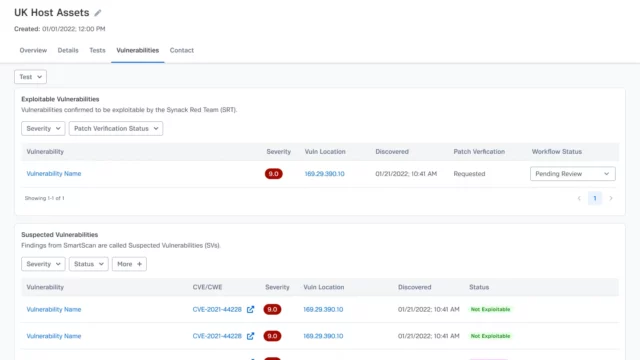Switch to the Overview tab
The height and width of the screenshot is (360, 640).
[x=33, y=50]
